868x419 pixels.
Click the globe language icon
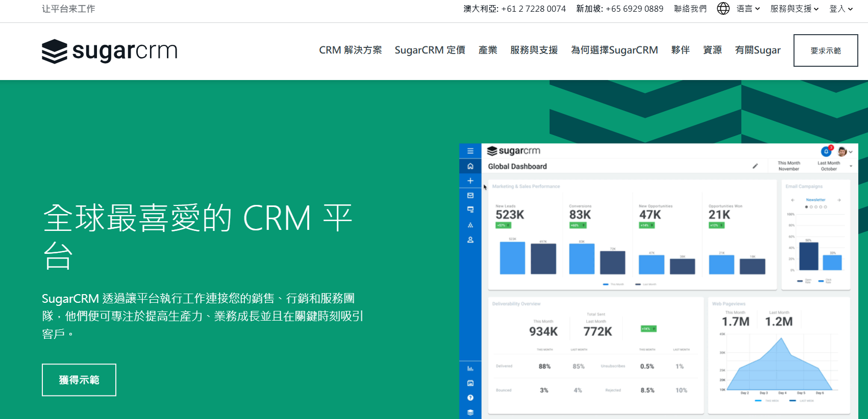tap(723, 9)
